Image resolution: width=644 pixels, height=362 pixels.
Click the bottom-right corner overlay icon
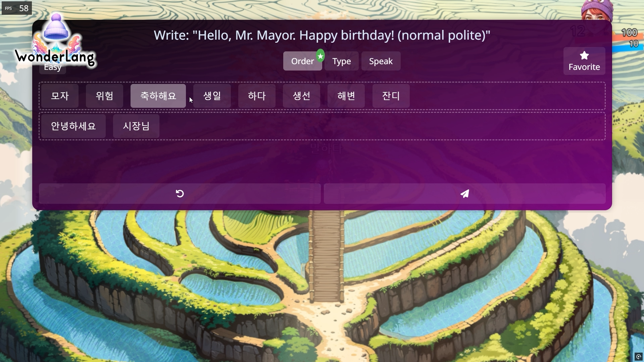click(x=639, y=357)
